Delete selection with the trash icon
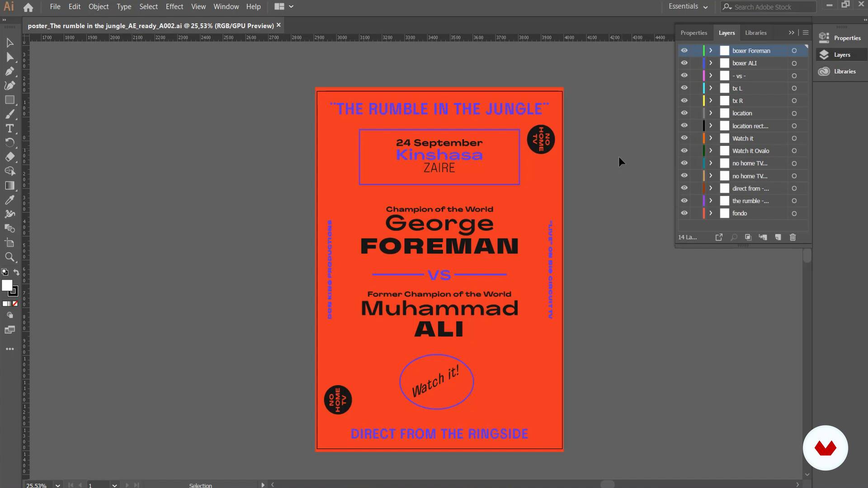Image resolution: width=868 pixels, height=488 pixels. coord(793,237)
